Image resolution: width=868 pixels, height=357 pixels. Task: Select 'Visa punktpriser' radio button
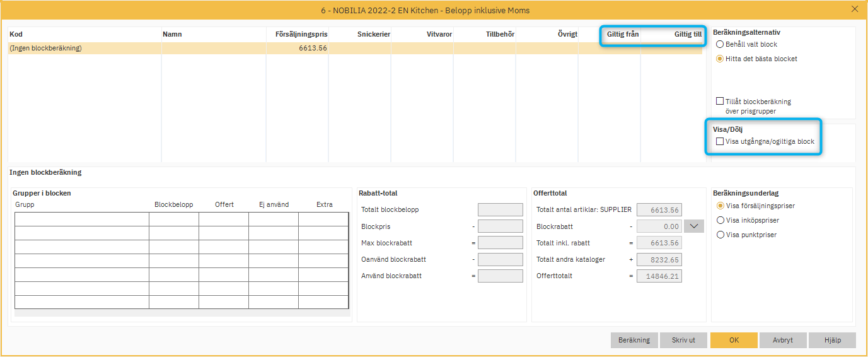tap(720, 235)
